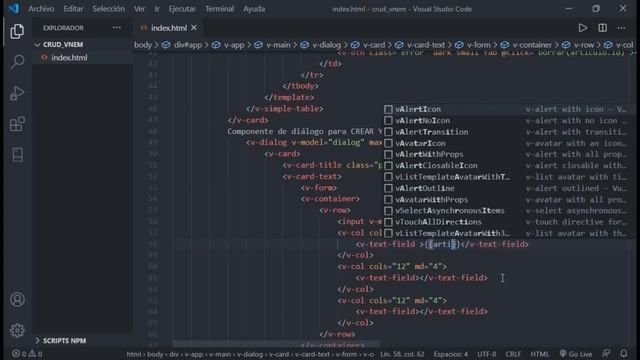Screen dimensions: 640x360
Task: Open the bookmark-style panel icon below Extensions
Action: coord(17,155)
